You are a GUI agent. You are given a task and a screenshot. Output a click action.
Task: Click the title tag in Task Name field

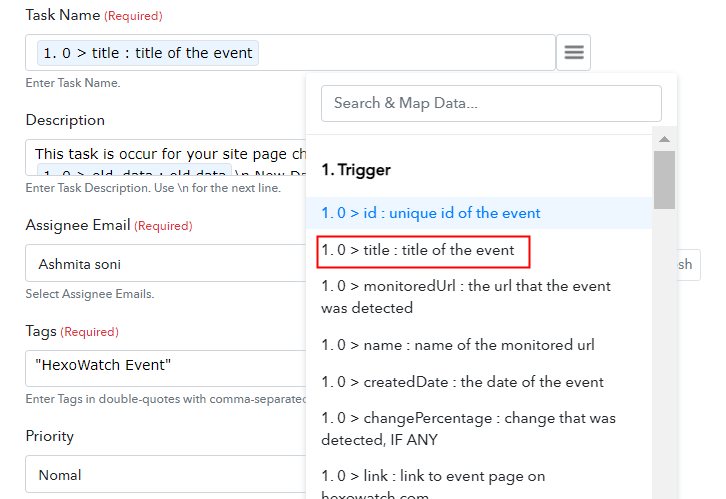click(148, 53)
